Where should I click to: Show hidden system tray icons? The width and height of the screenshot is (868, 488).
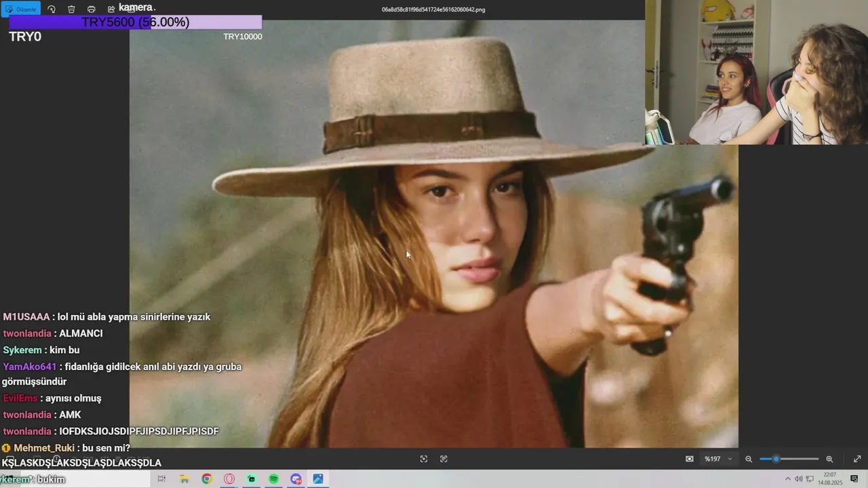788,479
